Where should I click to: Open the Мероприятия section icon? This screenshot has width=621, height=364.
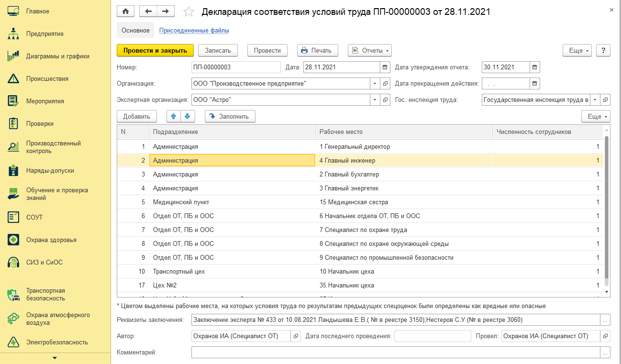click(x=13, y=101)
